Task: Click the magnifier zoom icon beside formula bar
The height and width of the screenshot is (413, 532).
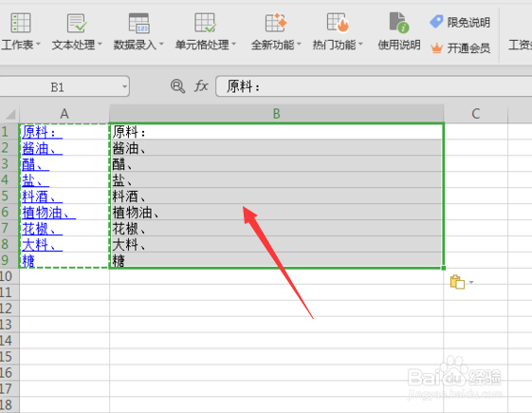Action: pyautogui.click(x=177, y=86)
